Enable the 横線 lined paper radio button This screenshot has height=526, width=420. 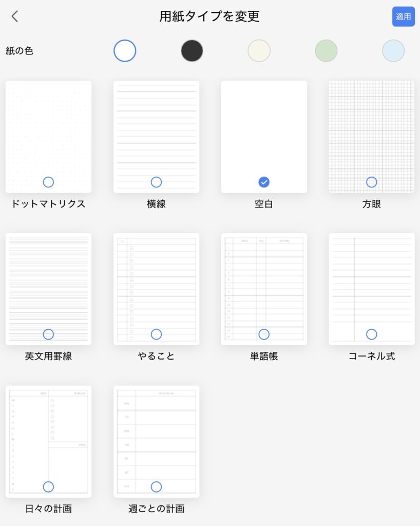[x=156, y=182]
